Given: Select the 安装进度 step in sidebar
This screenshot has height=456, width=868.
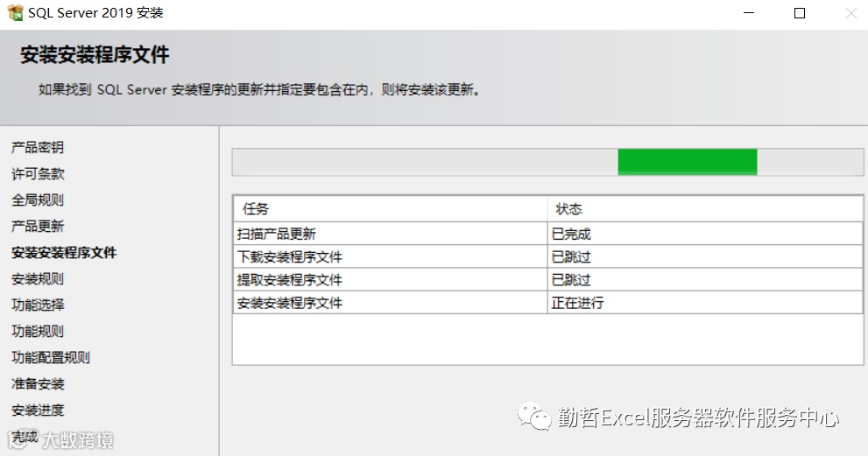Looking at the screenshot, I should 38,410.
